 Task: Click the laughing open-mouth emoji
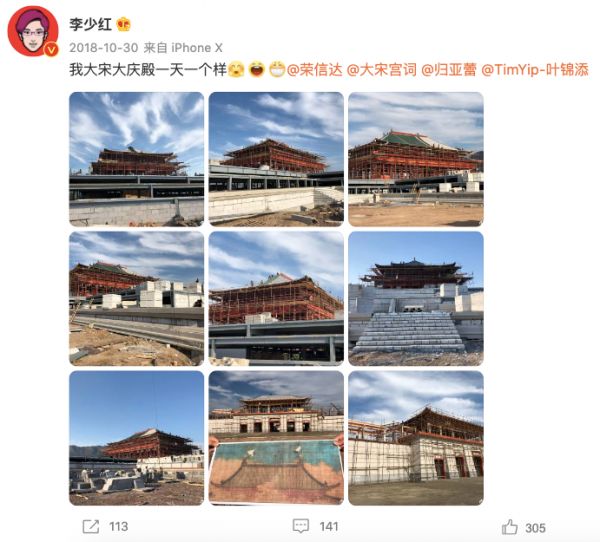pos(256,70)
